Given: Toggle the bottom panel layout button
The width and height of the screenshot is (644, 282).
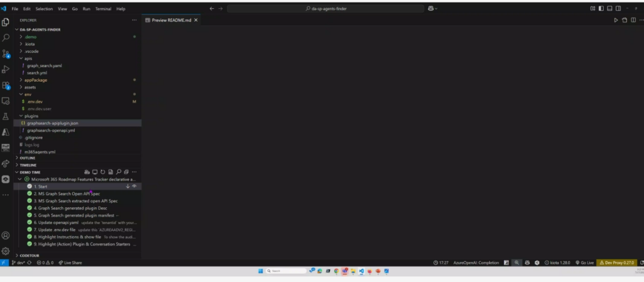Looking at the screenshot, I should (x=609, y=9).
